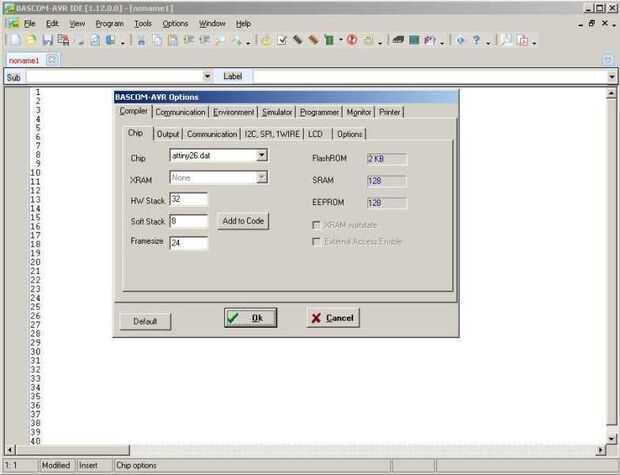Open the Program menu
620x475 pixels.
(x=110, y=24)
